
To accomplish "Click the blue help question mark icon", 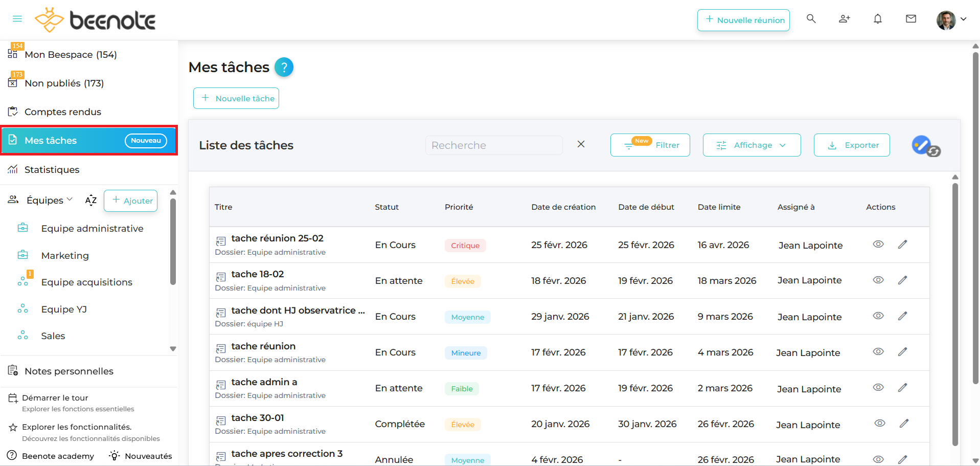I will (x=284, y=67).
